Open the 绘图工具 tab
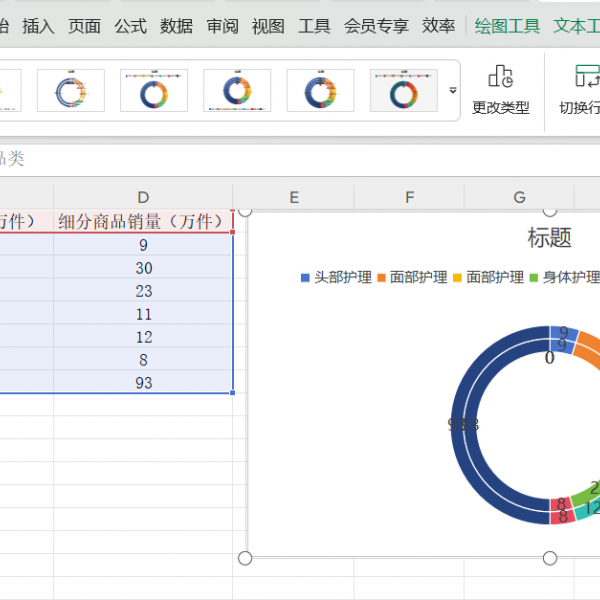 pyautogui.click(x=507, y=27)
